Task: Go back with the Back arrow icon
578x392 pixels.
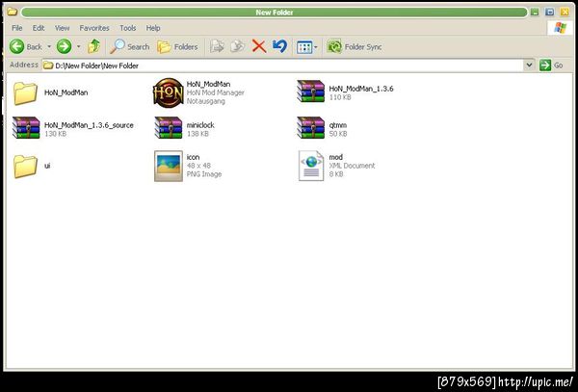Action: click(x=16, y=47)
